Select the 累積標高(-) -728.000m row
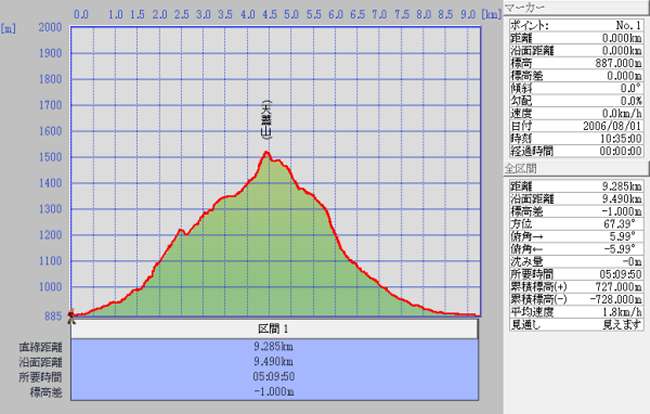 point(576,298)
